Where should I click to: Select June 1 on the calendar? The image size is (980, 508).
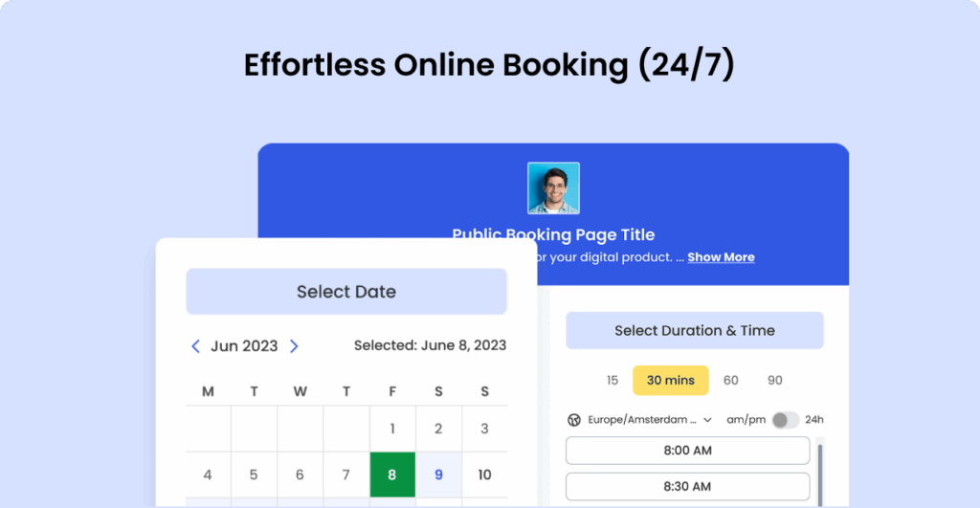click(392, 429)
